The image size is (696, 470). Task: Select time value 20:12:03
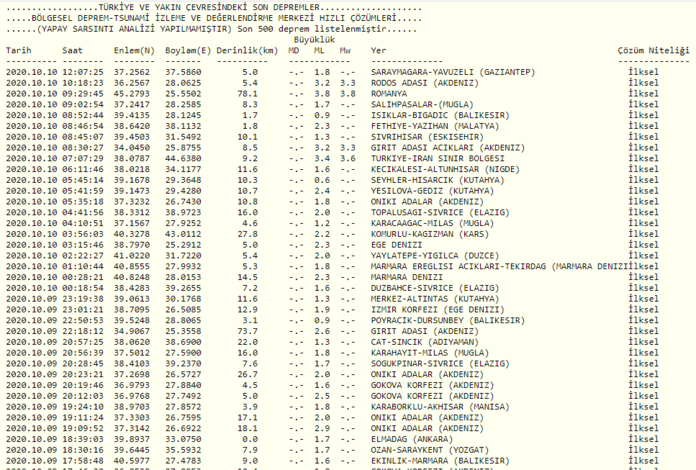click(x=83, y=396)
